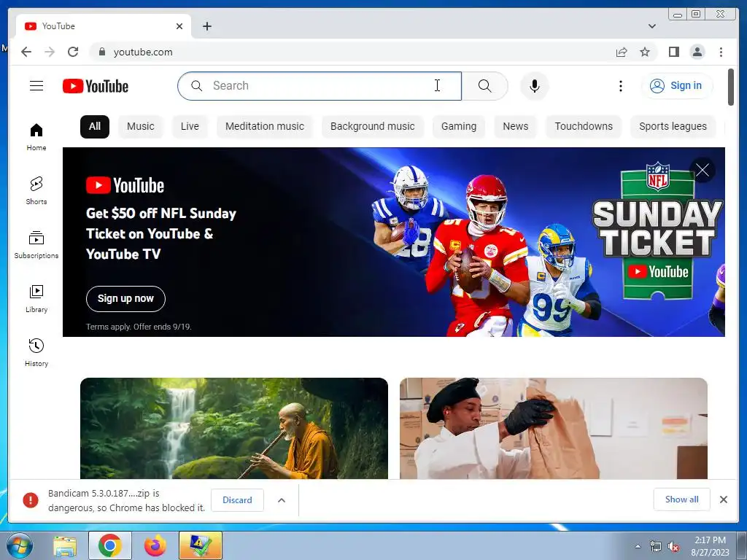Toggle Chrome side panel icon

tap(673, 52)
